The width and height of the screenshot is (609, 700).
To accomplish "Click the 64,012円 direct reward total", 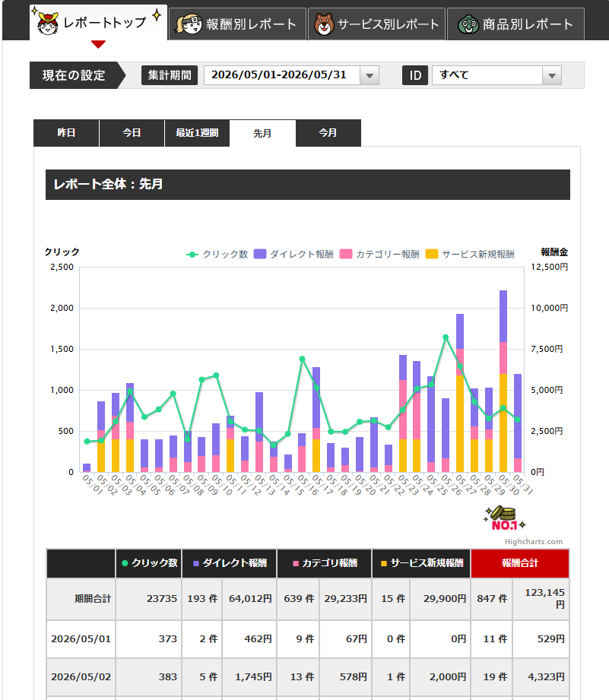I will [x=250, y=599].
